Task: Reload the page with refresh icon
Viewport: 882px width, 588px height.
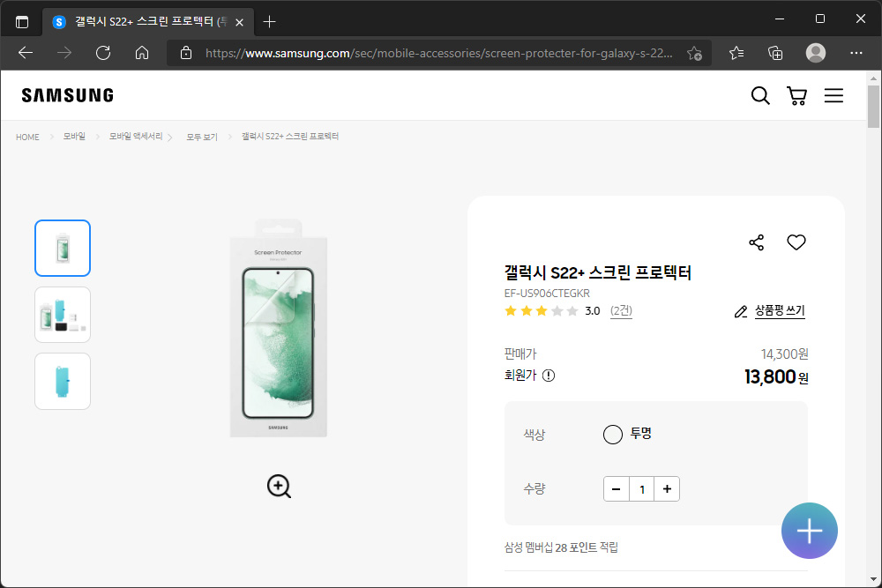Action: (x=103, y=53)
